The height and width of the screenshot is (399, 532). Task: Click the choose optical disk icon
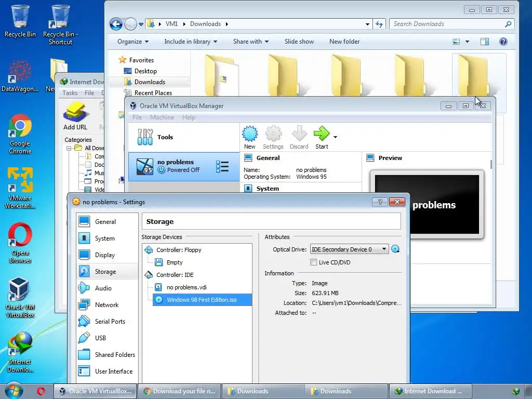[x=395, y=249]
